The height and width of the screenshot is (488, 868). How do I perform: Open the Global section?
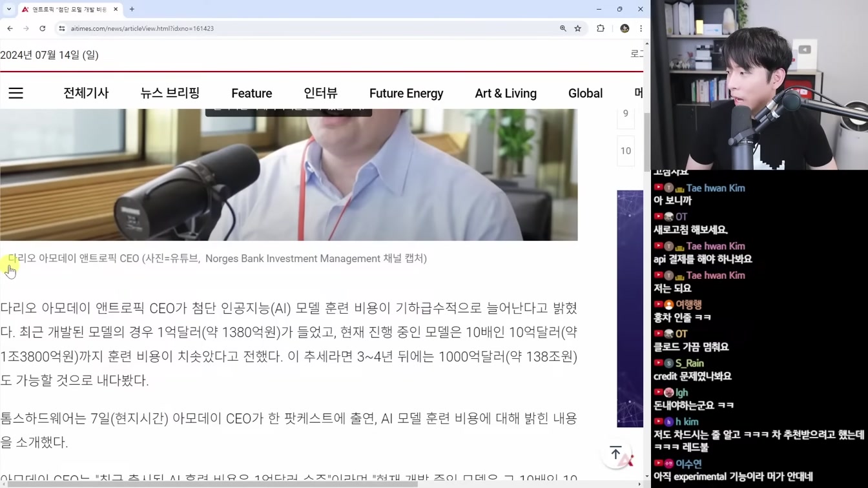[x=585, y=93]
